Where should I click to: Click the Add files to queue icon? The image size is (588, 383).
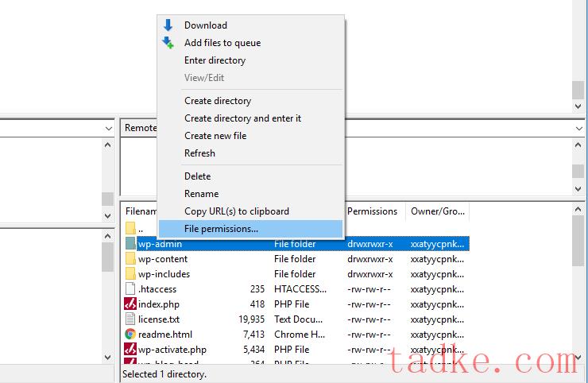pos(168,43)
